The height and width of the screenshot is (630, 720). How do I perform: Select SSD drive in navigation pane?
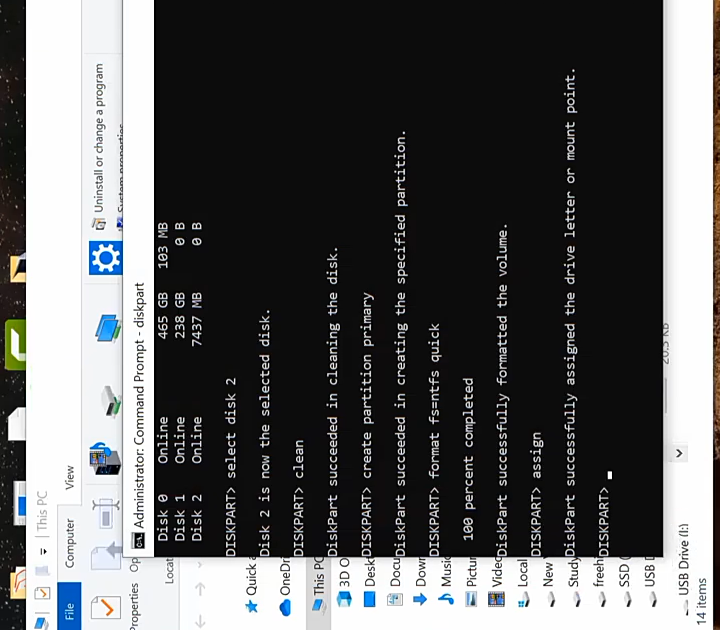[x=625, y=582]
